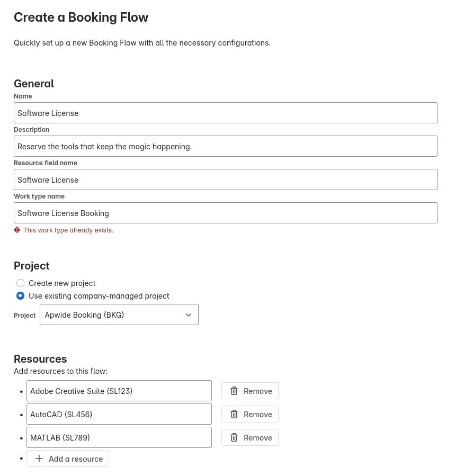Click the red error warning icon
The height and width of the screenshot is (476, 455).
(x=17, y=230)
